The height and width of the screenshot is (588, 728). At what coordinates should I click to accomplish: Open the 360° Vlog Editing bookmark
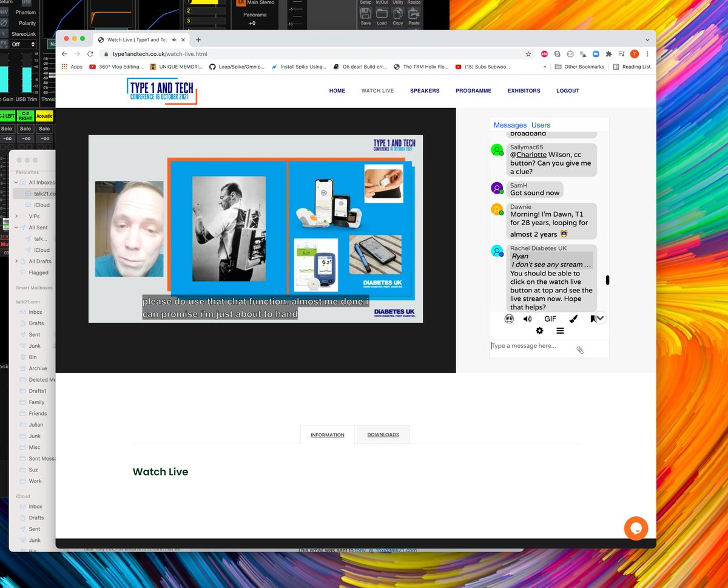point(116,67)
